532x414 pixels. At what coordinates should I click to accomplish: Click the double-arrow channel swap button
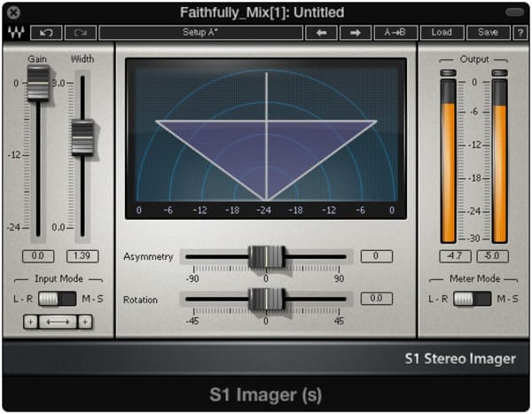click(58, 322)
